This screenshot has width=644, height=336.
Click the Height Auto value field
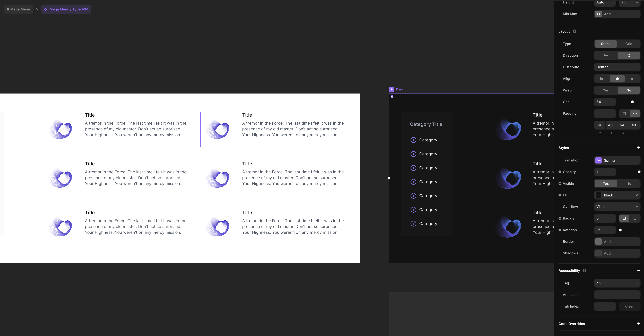pos(605,2)
